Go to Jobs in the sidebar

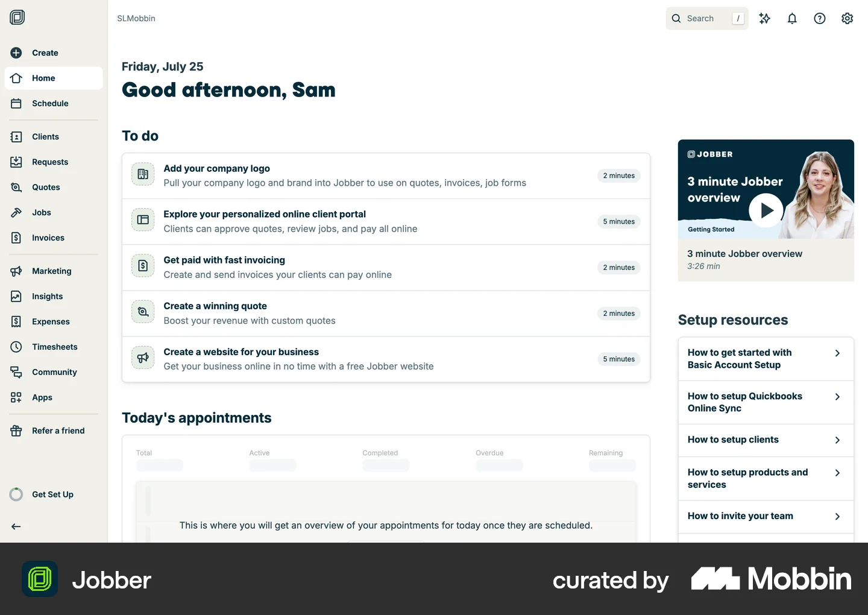click(54, 213)
